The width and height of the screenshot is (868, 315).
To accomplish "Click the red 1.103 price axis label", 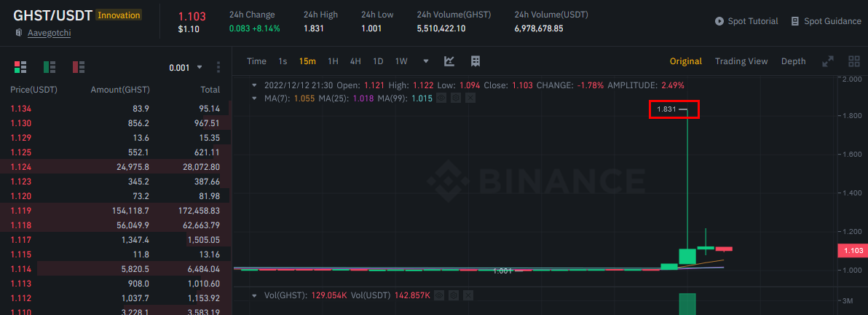I will click(853, 251).
